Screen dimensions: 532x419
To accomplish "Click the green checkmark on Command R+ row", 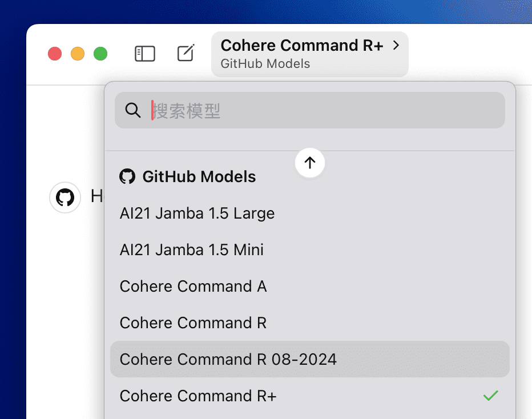I will point(490,396).
